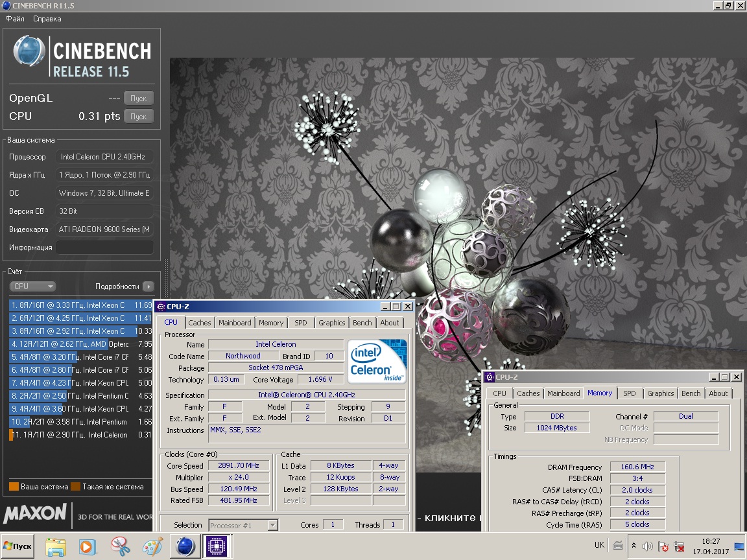Select ranking row 9 Intel Xeon 4.27
This screenshot has width=747, height=560.
pos(80,408)
